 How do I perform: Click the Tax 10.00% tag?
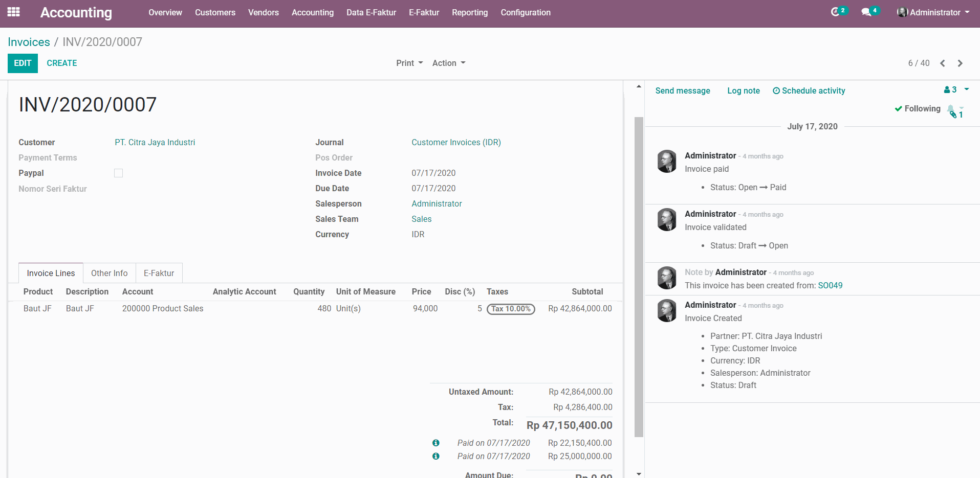[511, 309]
